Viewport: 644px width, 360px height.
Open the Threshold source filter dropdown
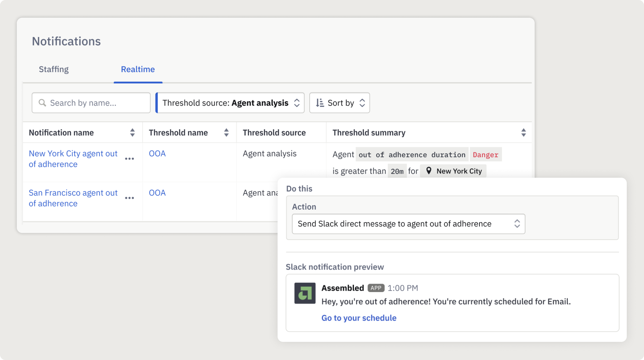point(230,103)
